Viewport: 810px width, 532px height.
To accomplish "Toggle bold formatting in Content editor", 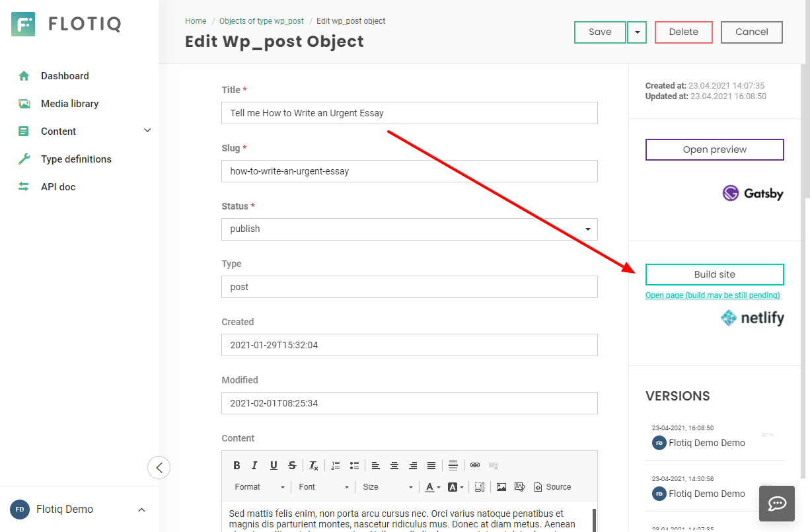I will click(237, 465).
